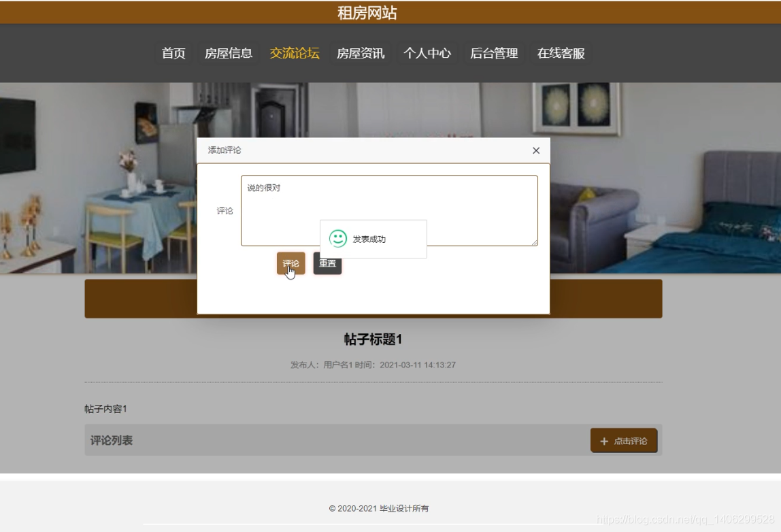
Task: Open 个人中心 from the navigation bar
Action: 427,54
